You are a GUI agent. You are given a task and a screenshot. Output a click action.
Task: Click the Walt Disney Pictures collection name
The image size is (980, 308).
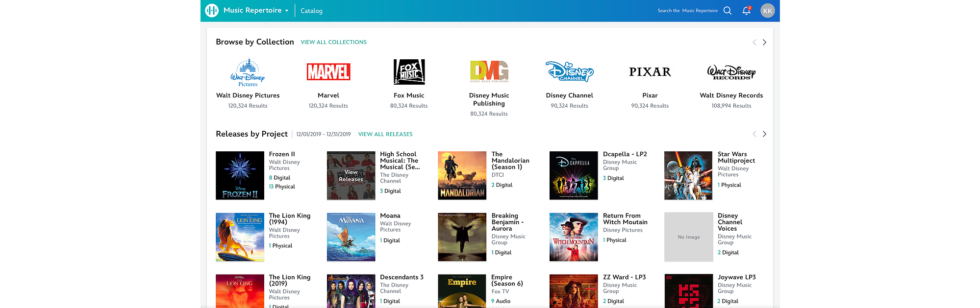(248, 95)
